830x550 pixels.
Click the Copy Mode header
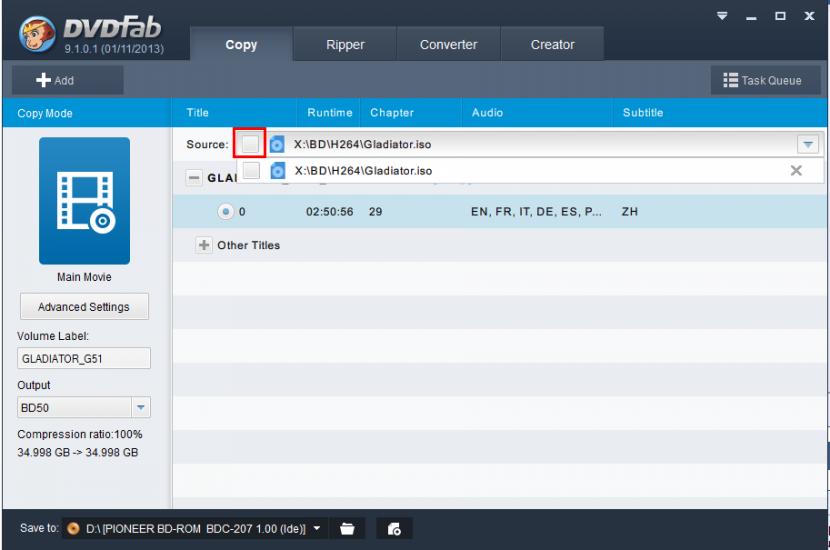coord(44,113)
